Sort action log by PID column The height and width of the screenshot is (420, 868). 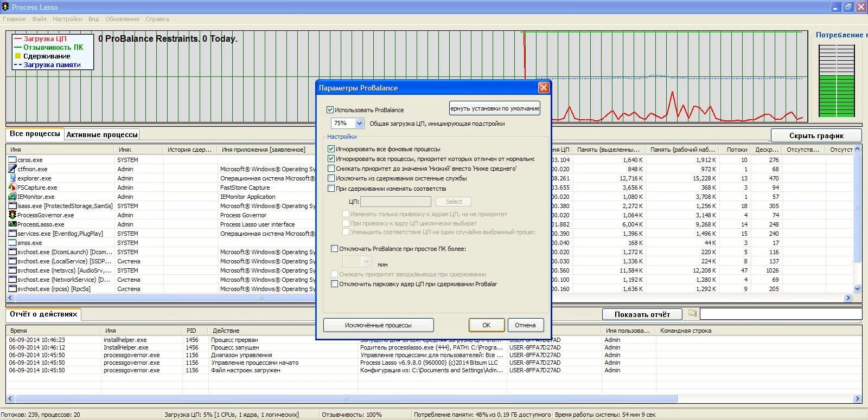click(x=195, y=330)
